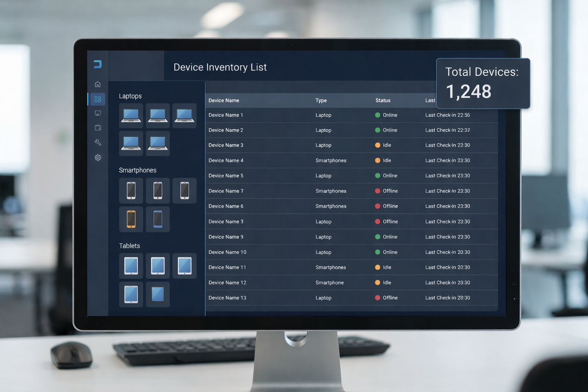Viewport: 588px width, 392px height.
Task: Open the Home icon in the sidebar
Action: (x=98, y=84)
